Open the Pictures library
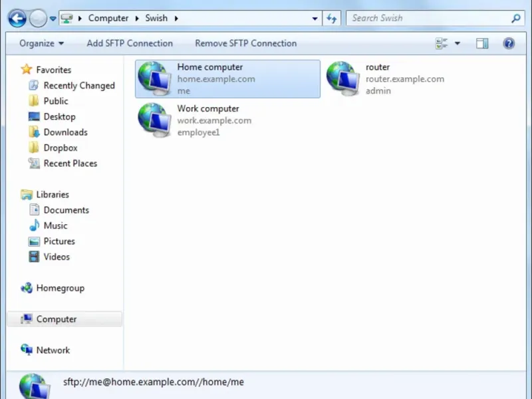The width and height of the screenshot is (532, 399). pos(59,241)
